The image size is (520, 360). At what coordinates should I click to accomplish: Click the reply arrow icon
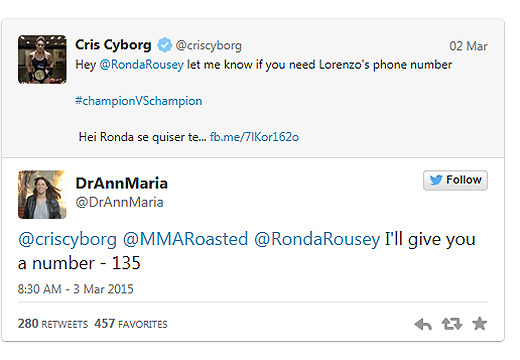(x=423, y=324)
